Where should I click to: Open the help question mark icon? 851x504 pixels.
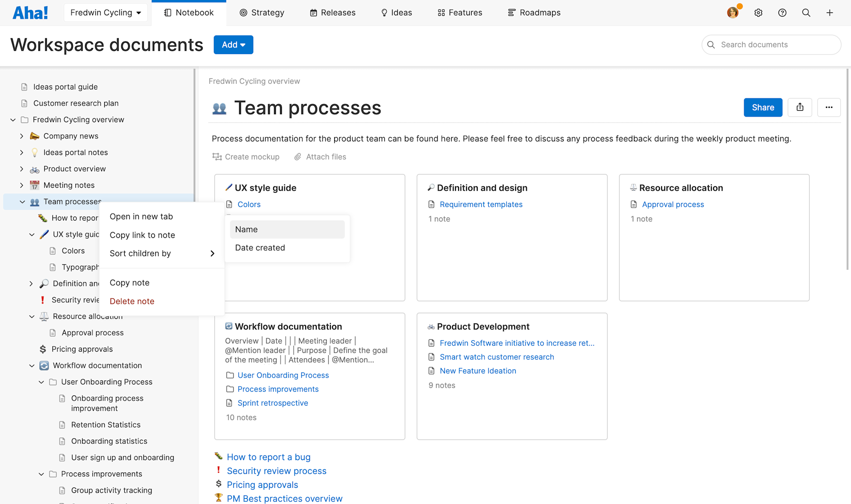(x=782, y=12)
